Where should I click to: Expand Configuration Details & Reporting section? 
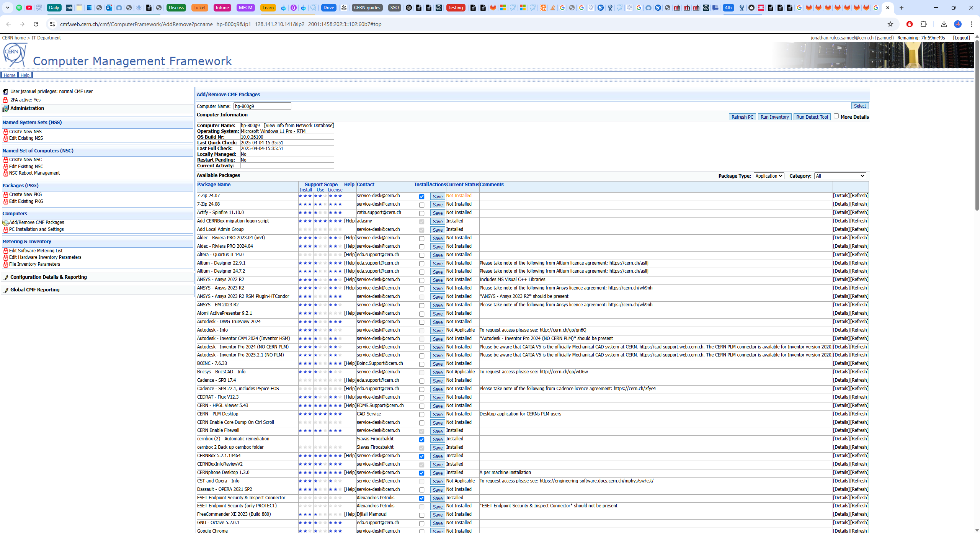(48, 277)
